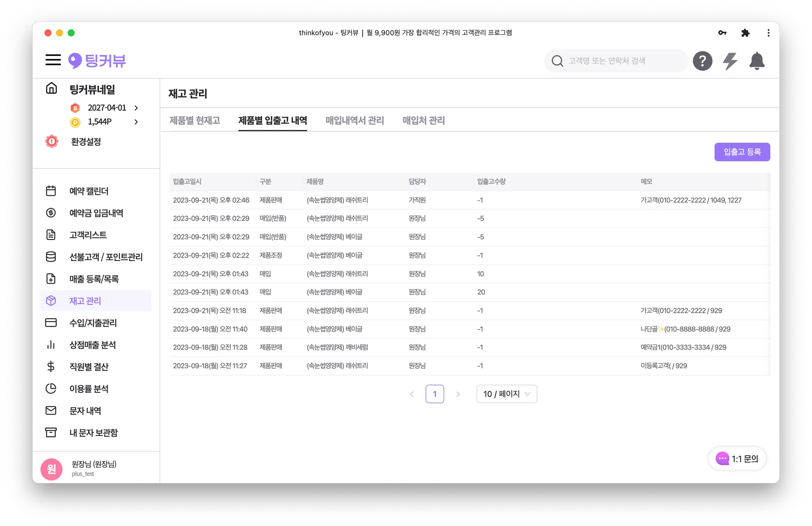
Task: Open the notifications bell
Action: (756, 61)
